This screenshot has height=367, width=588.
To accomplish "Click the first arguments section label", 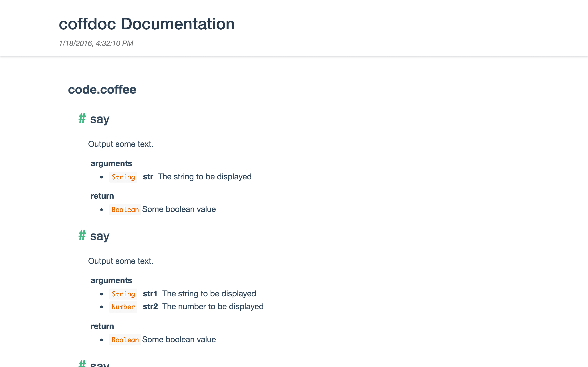I will click(111, 163).
